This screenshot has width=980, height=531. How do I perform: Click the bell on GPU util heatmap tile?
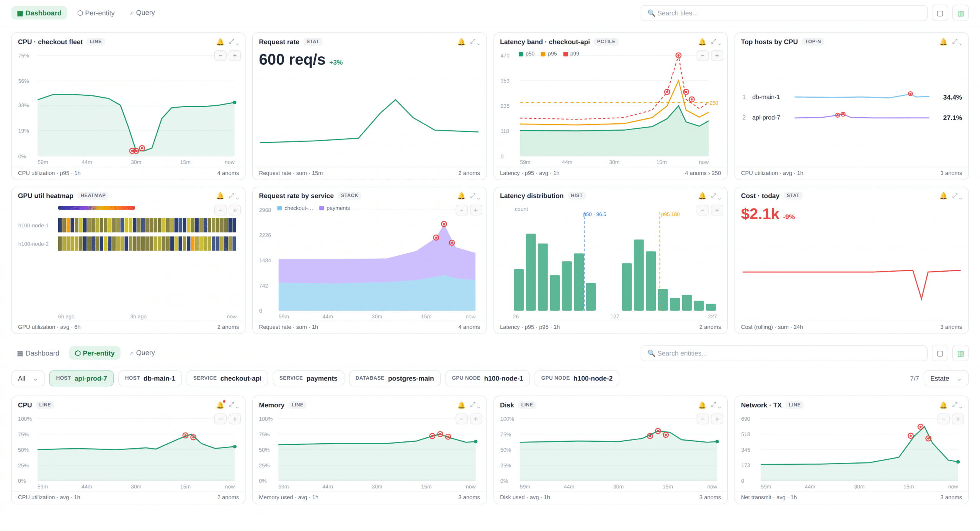220,196
